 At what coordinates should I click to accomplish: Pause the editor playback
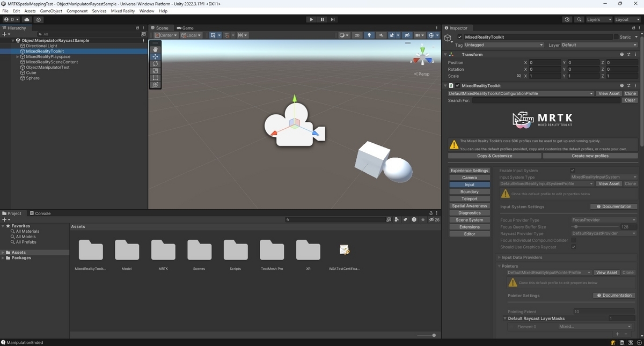[322, 19]
